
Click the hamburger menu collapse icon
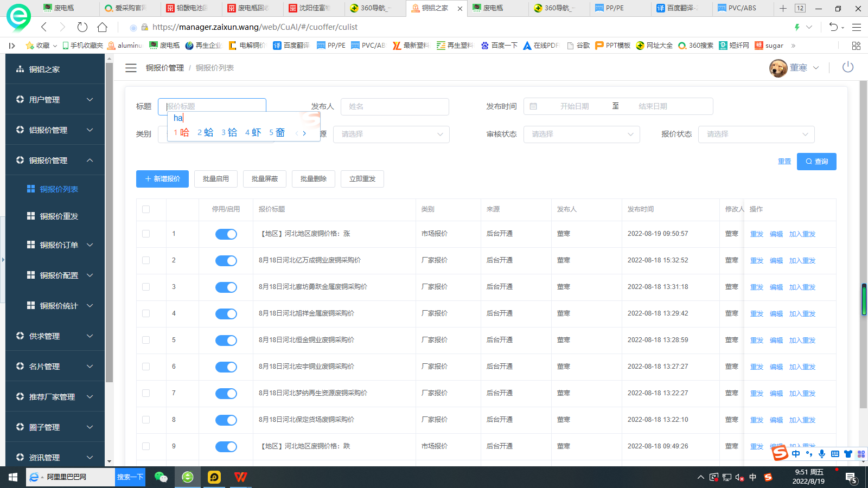[131, 68]
